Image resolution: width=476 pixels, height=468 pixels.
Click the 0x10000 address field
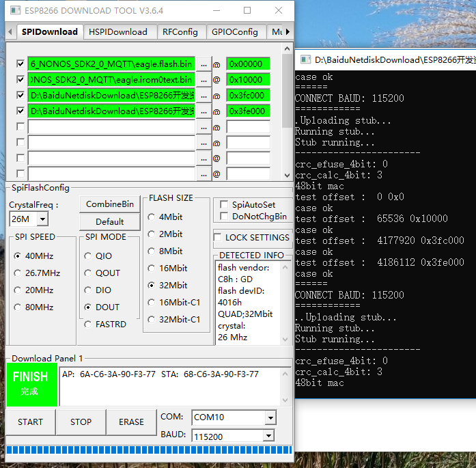248,80
